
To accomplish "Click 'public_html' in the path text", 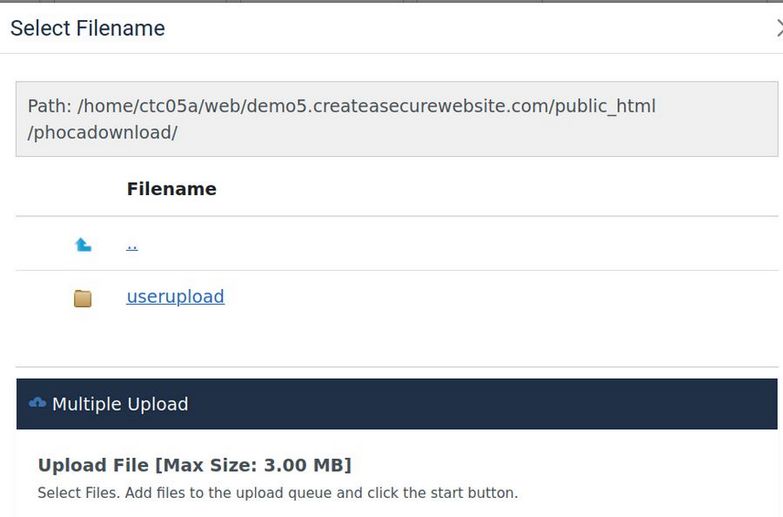I will [605, 106].
